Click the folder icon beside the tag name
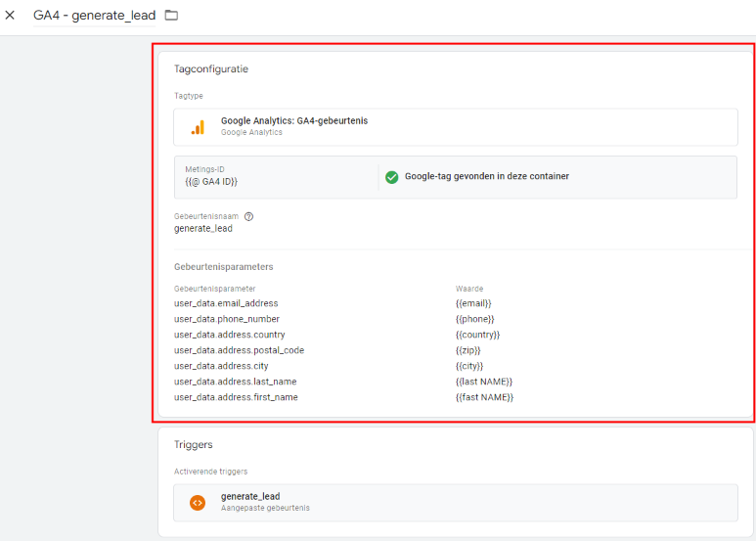The height and width of the screenshot is (541, 756). (171, 16)
